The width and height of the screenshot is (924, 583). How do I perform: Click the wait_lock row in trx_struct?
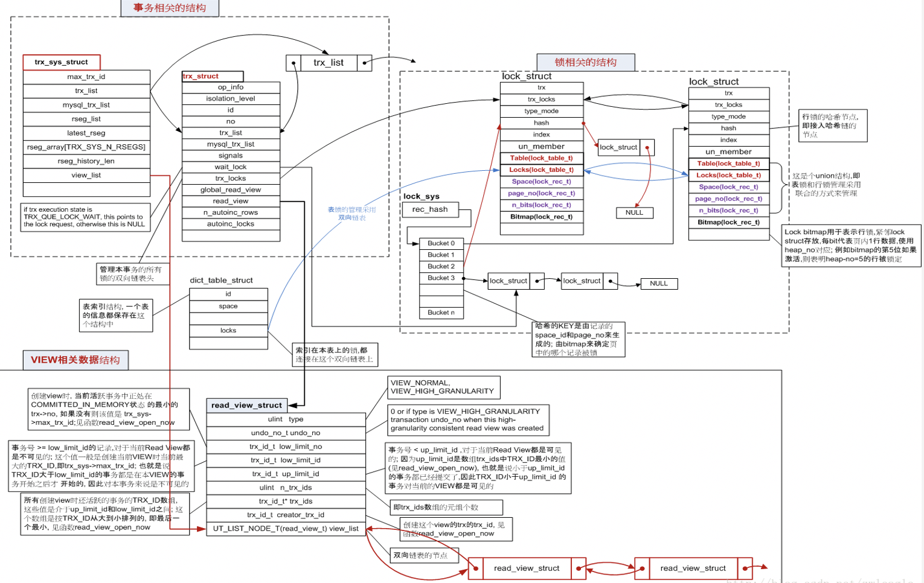point(231,167)
